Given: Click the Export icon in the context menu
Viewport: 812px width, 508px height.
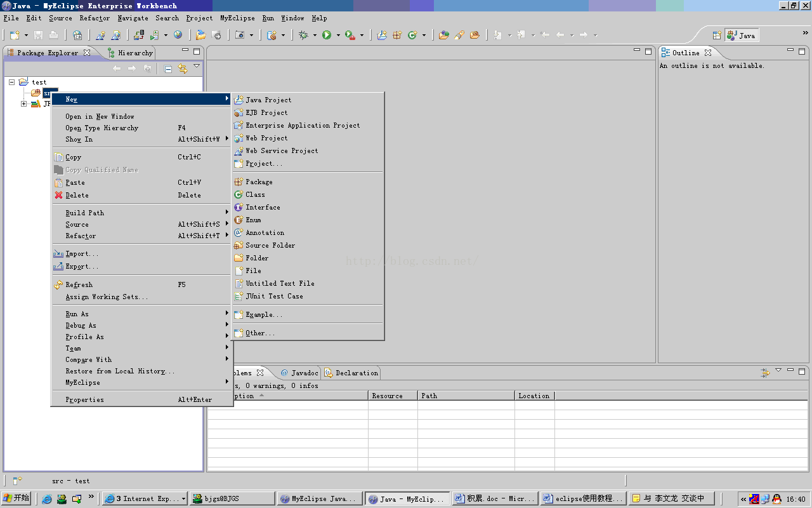Looking at the screenshot, I should click(x=59, y=266).
